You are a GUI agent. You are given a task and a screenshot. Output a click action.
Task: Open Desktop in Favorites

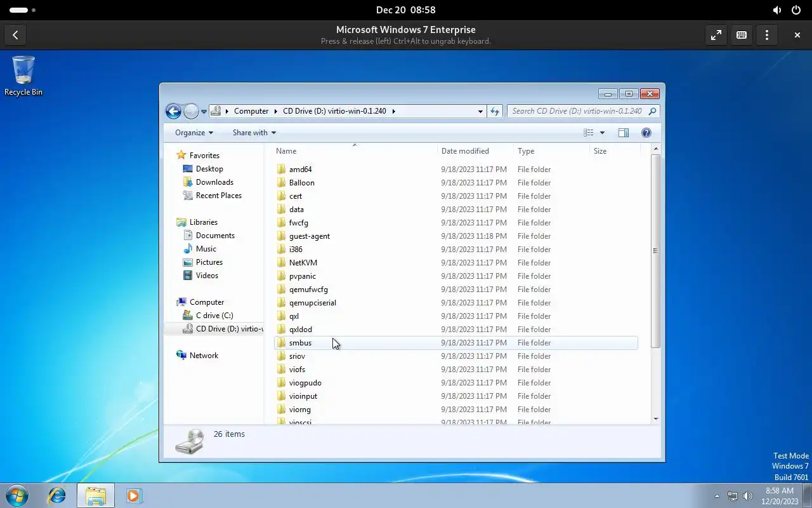(x=209, y=169)
